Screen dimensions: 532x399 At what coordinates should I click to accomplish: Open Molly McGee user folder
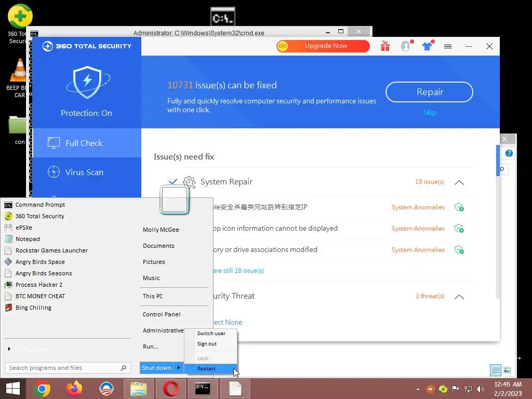pyautogui.click(x=161, y=229)
